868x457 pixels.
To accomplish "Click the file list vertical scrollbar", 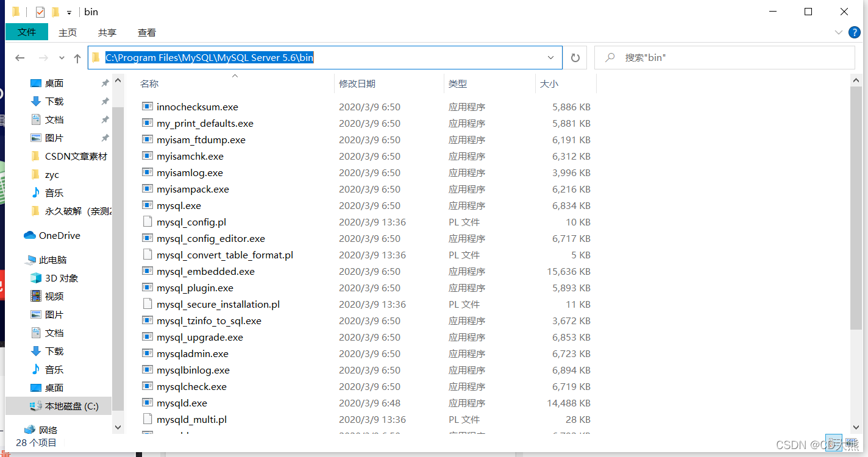I will tap(856, 207).
